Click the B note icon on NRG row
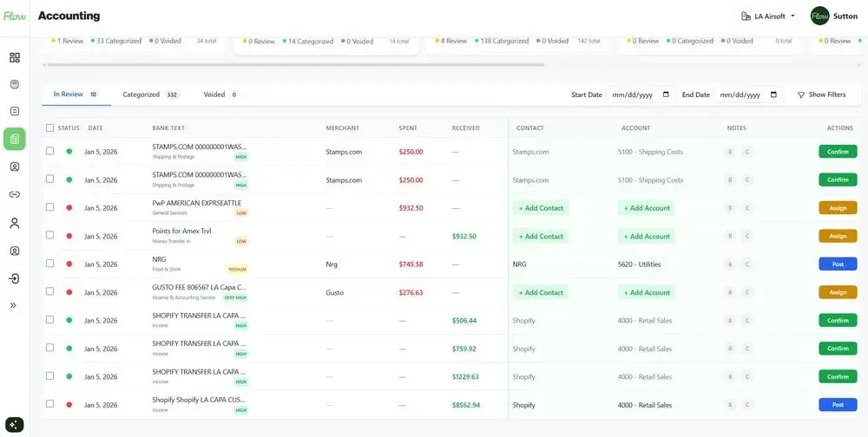This screenshot has width=868, height=437. [x=730, y=264]
